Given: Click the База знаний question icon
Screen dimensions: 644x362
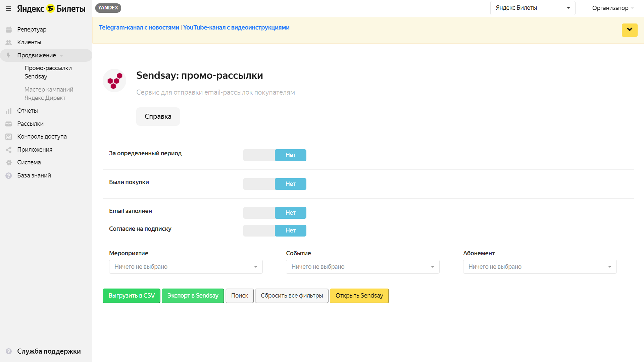Looking at the screenshot, I should (x=9, y=176).
